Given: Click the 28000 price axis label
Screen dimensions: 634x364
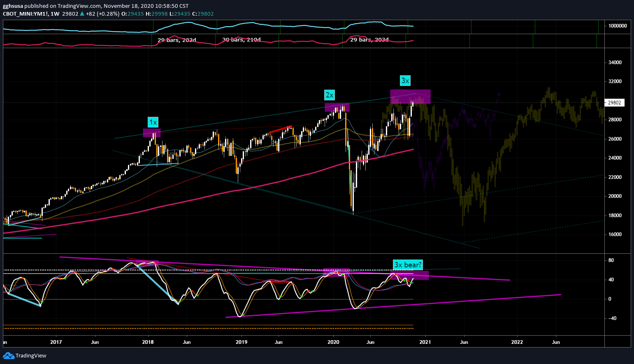Looking at the screenshot, I should click(615, 120).
